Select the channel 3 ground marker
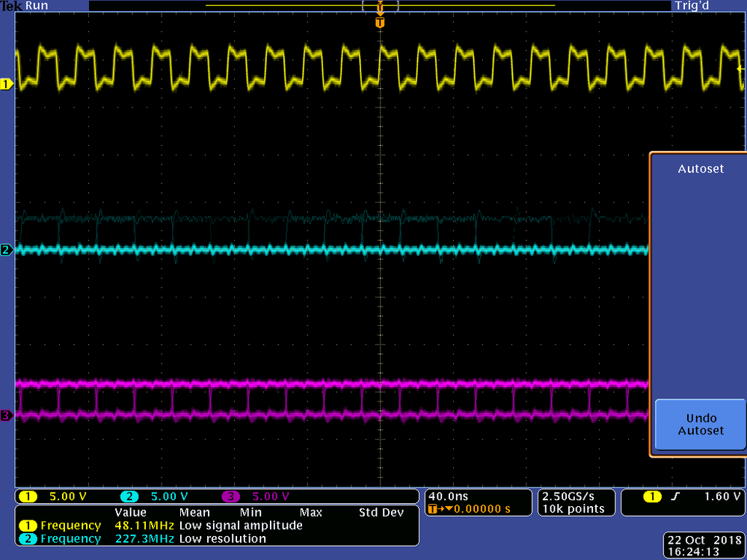Viewport: 747px width, 560px height. (7, 416)
